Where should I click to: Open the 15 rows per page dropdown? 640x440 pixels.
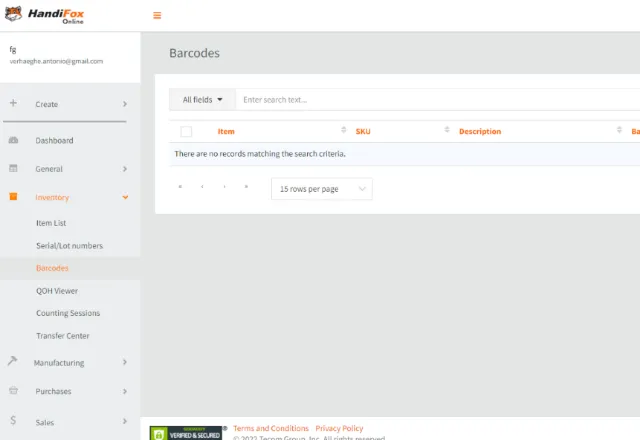tap(322, 189)
